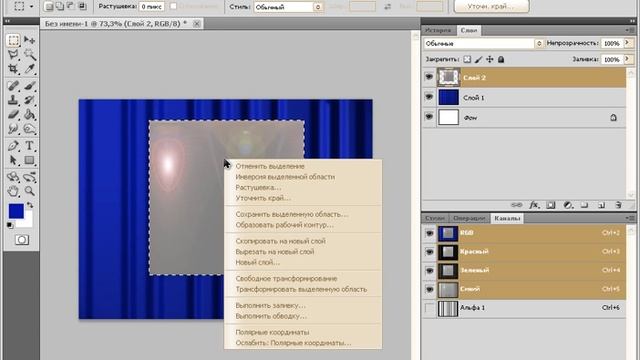Toggle lock image pixels brush icon
640x360 pixels.
(x=479, y=60)
